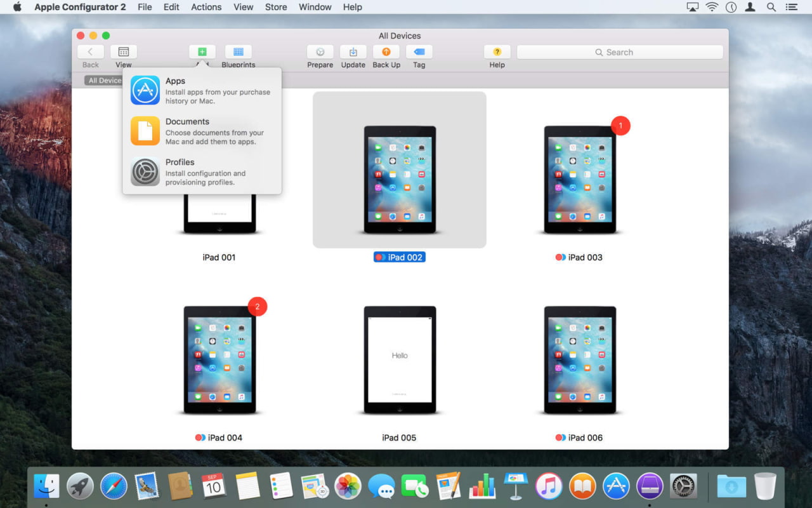Back Up the selected device

(386, 52)
